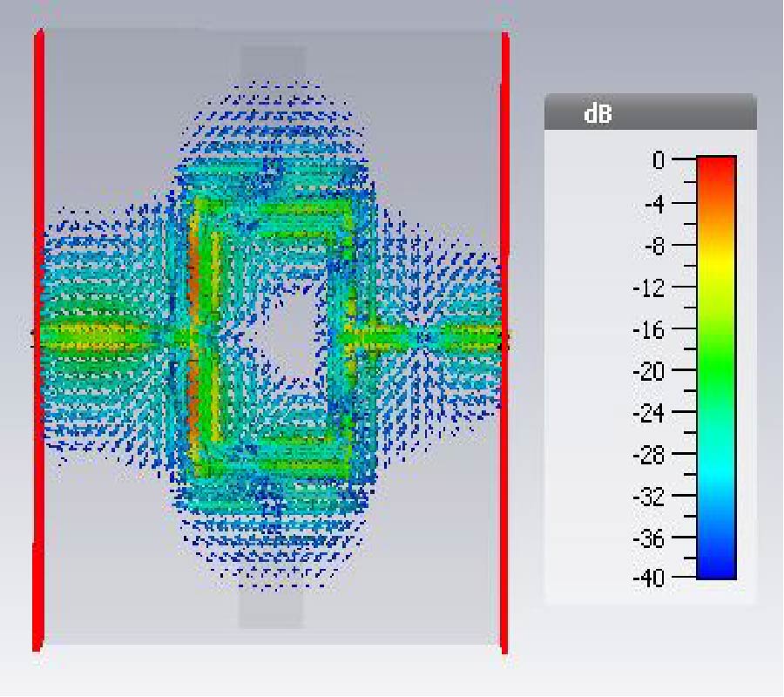Click the dB legend title bar
The width and height of the screenshot is (784, 697).
pos(650,113)
